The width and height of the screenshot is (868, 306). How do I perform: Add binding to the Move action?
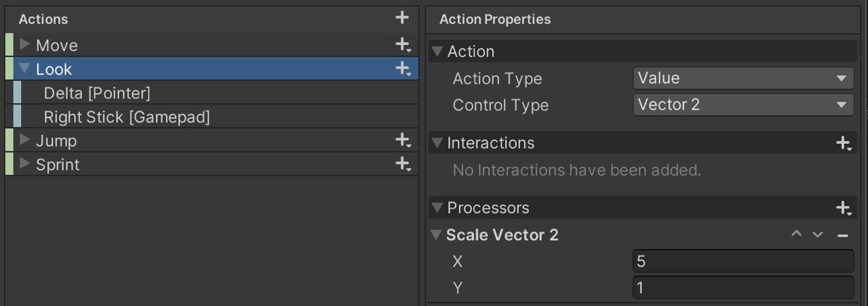pyautogui.click(x=403, y=45)
